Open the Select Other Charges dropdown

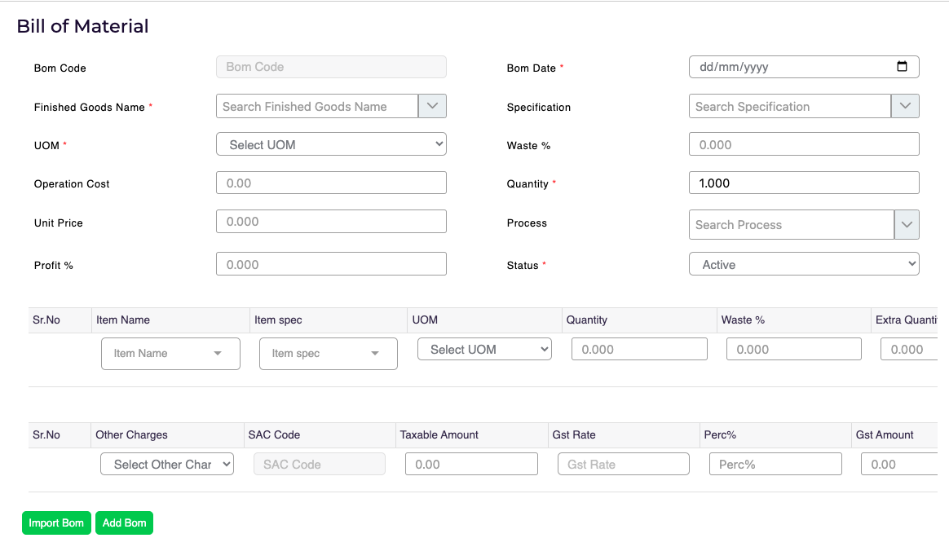tap(167, 464)
